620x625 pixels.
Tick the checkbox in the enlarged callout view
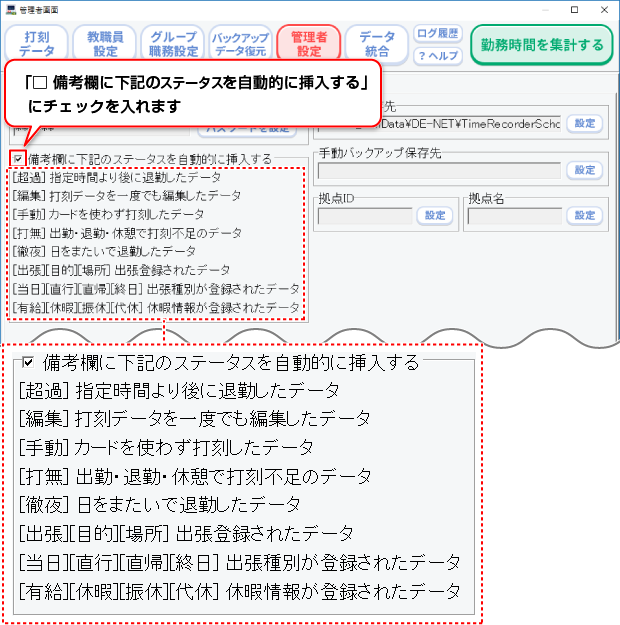click(x=29, y=362)
